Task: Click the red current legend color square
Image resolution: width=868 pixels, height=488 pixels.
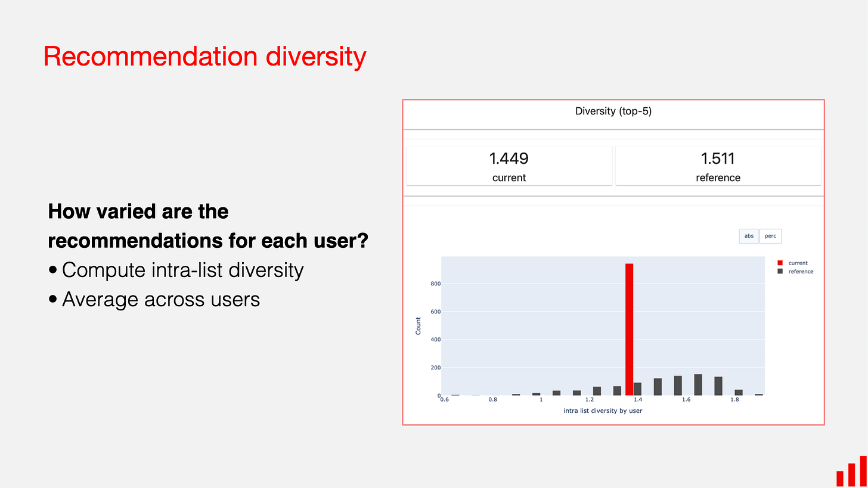Action: click(780, 263)
